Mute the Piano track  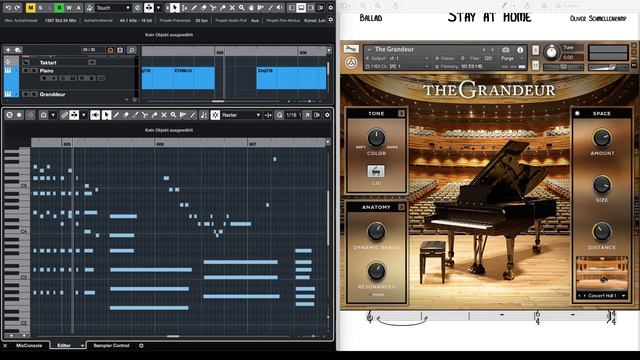25,71
